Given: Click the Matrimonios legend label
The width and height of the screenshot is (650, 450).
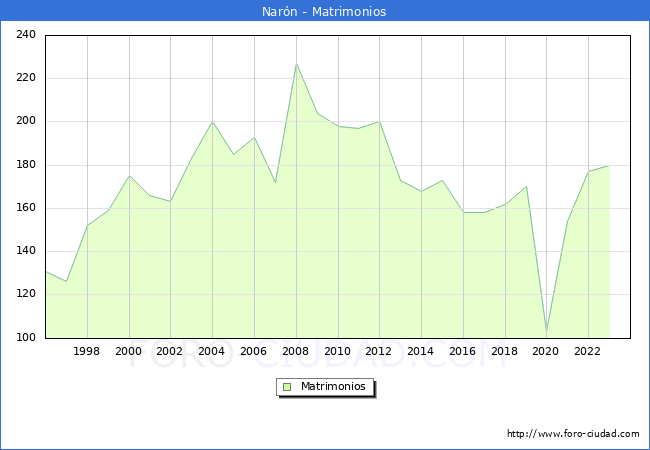Looking at the screenshot, I should (x=333, y=386).
